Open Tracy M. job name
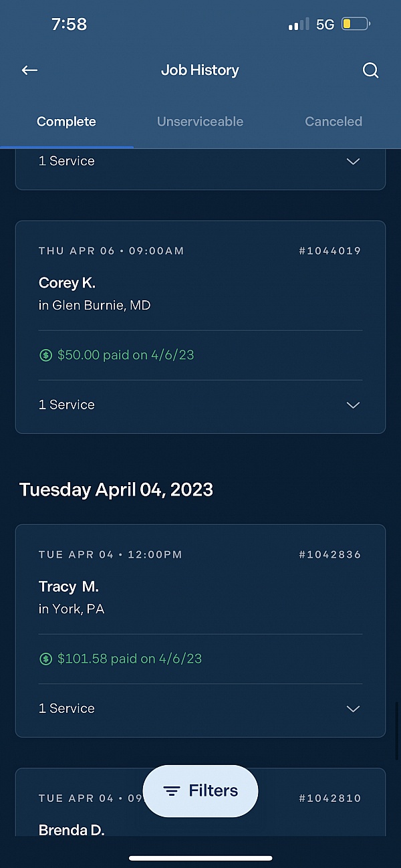The width and height of the screenshot is (401, 868). 68,586
